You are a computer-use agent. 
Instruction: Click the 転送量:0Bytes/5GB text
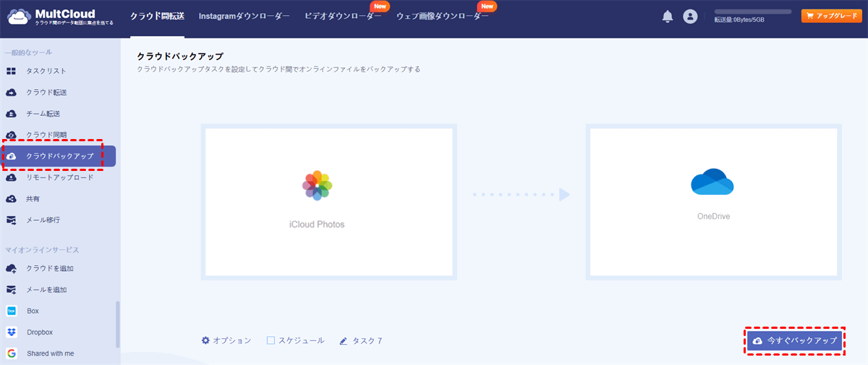tap(739, 20)
